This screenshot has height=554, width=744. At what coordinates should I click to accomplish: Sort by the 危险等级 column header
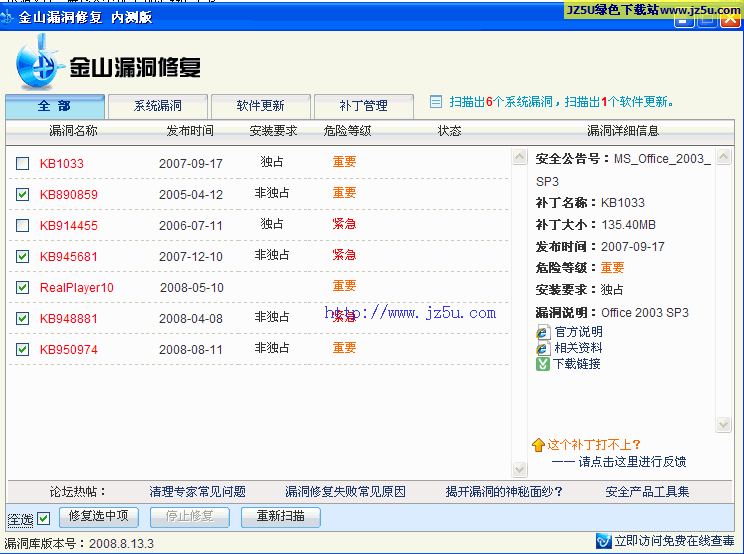point(347,131)
